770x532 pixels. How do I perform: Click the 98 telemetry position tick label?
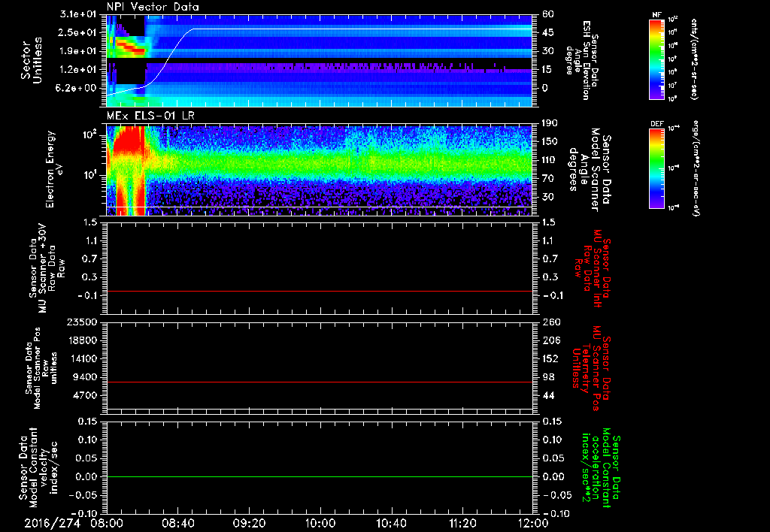pos(548,377)
